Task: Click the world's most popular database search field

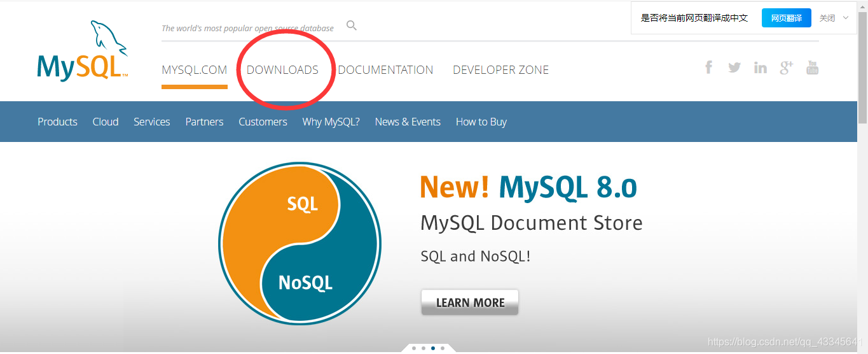Action: click(248, 28)
